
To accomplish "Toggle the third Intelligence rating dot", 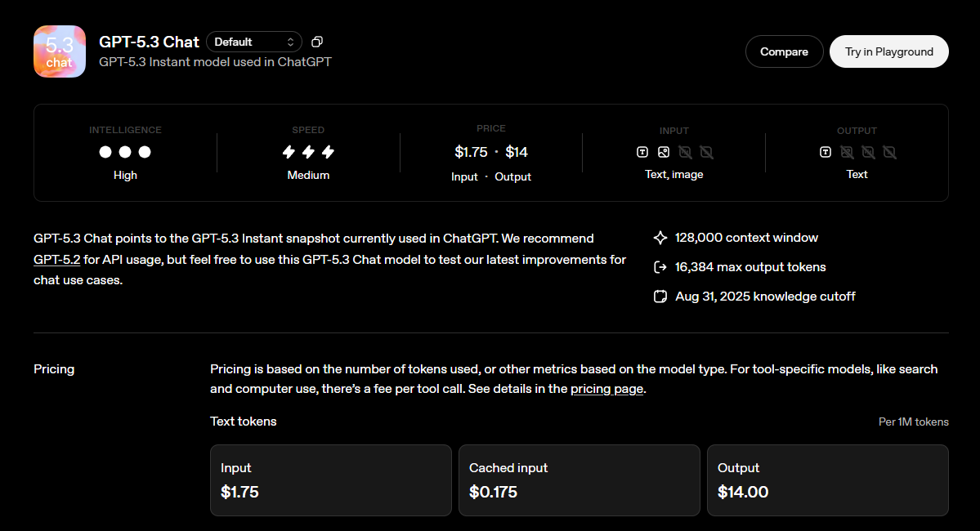I will 145,152.
